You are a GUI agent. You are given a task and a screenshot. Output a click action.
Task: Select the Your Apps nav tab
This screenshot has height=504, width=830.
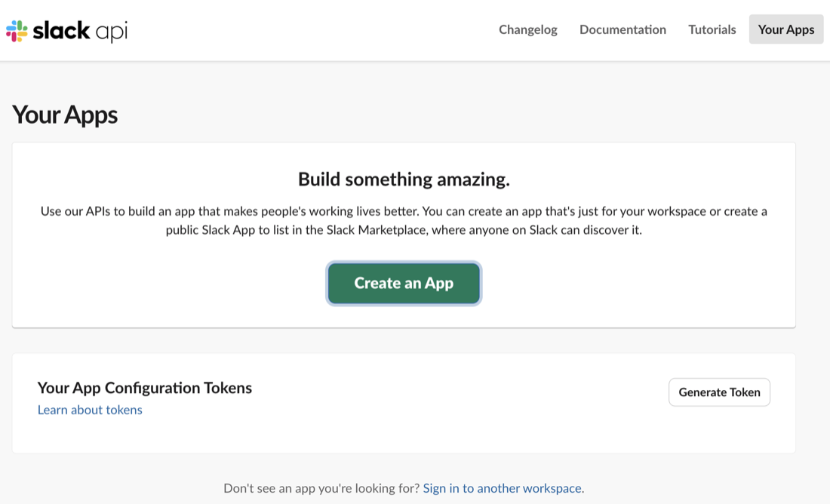pyautogui.click(x=786, y=29)
